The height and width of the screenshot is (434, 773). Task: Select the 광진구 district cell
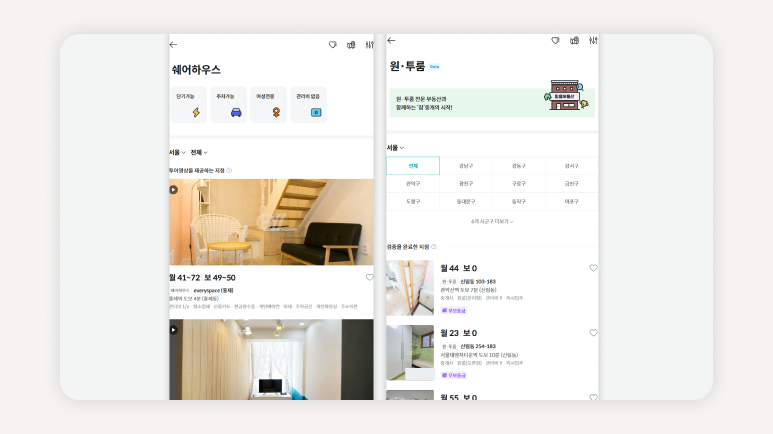466,183
